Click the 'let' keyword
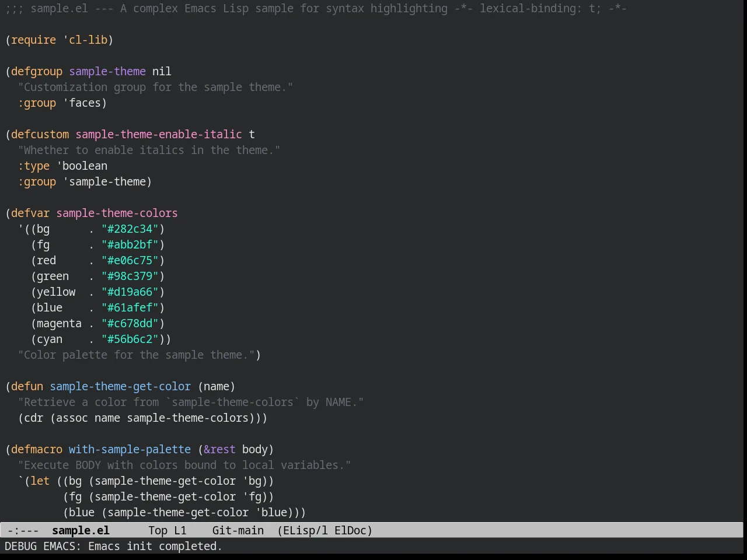This screenshot has height=560, width=747. [x=40, y=481]
